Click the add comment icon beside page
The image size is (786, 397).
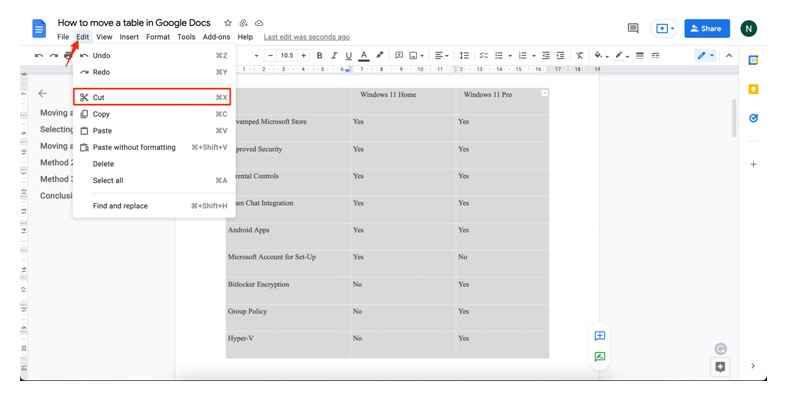pos(600,336)
